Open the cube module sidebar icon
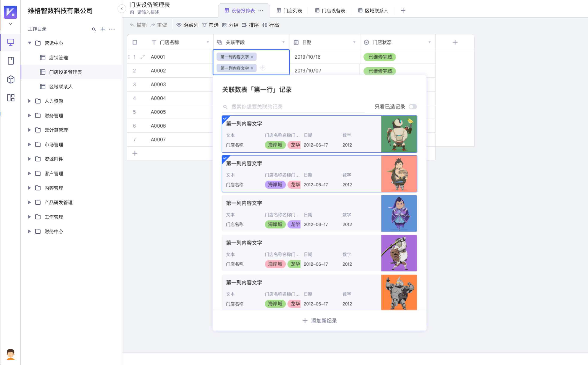 point(11,79)
